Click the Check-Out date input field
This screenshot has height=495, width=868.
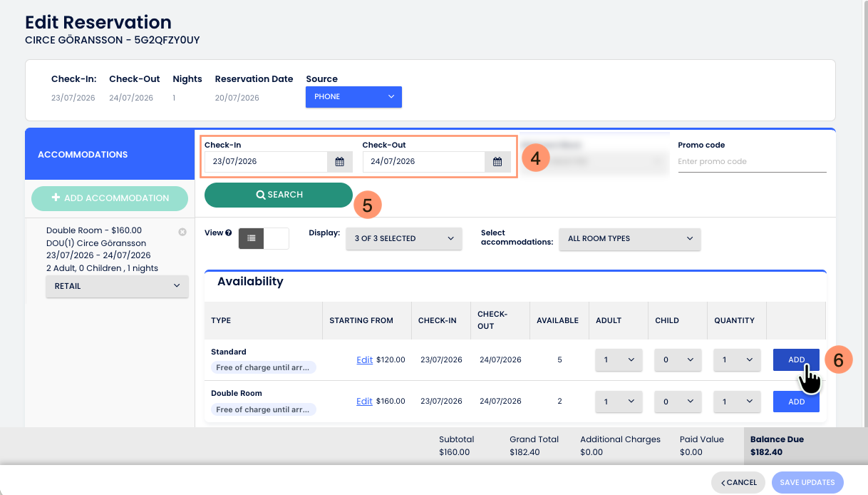[424, 162]
